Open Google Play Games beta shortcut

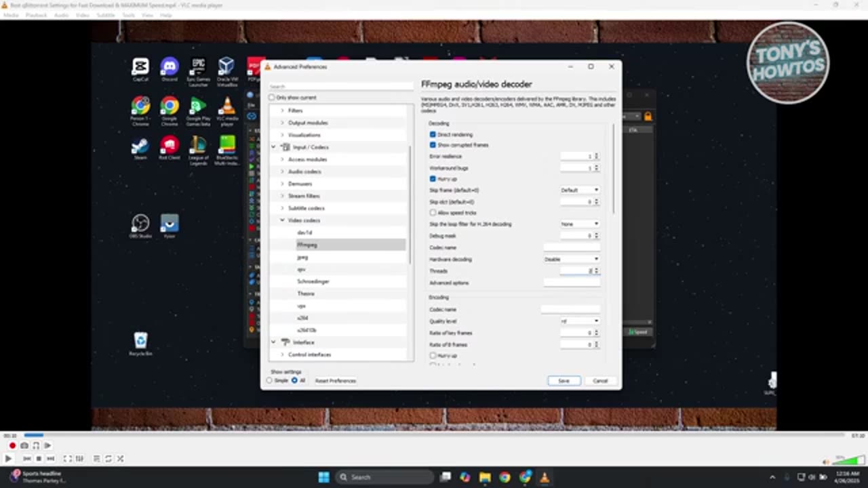click(x=198, y=111)
